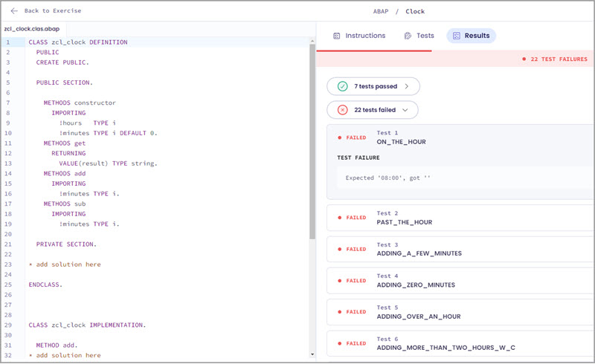Viewport: 595px width, 364px height.
Task: Collapse Test 1 ON_THE_HOUR panel
Action: (x=461, y=137)
